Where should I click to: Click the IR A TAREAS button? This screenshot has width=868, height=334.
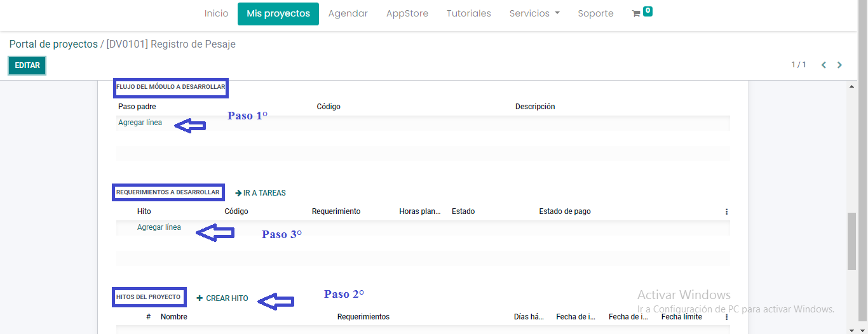[261, 193]
